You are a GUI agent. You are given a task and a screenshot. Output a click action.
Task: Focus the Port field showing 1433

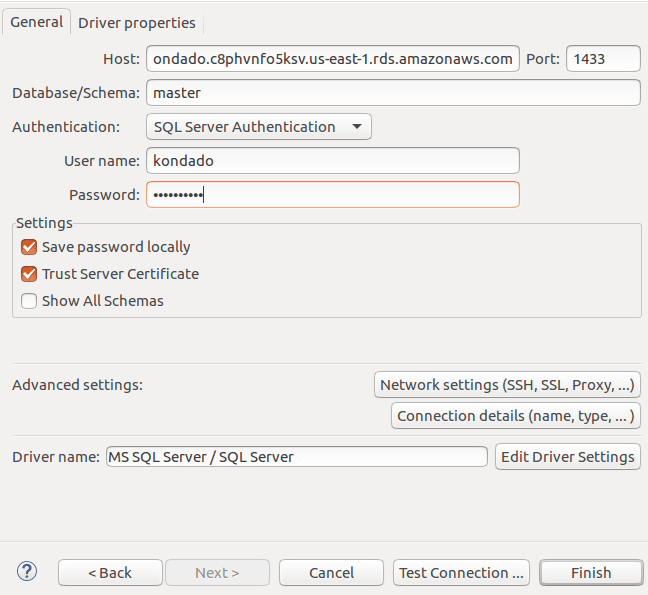pos(602,59)
